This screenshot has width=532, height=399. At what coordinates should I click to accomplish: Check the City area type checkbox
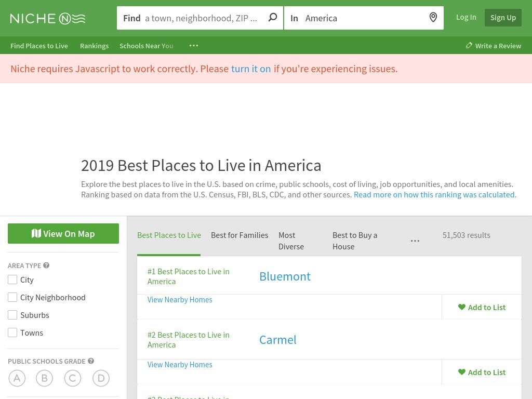[12, 280]
